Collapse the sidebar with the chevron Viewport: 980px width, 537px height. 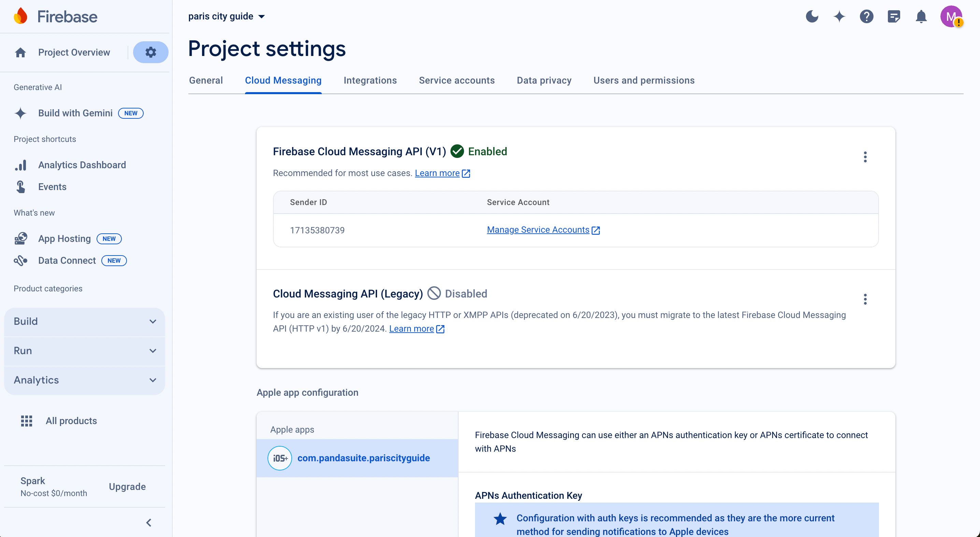149,522
